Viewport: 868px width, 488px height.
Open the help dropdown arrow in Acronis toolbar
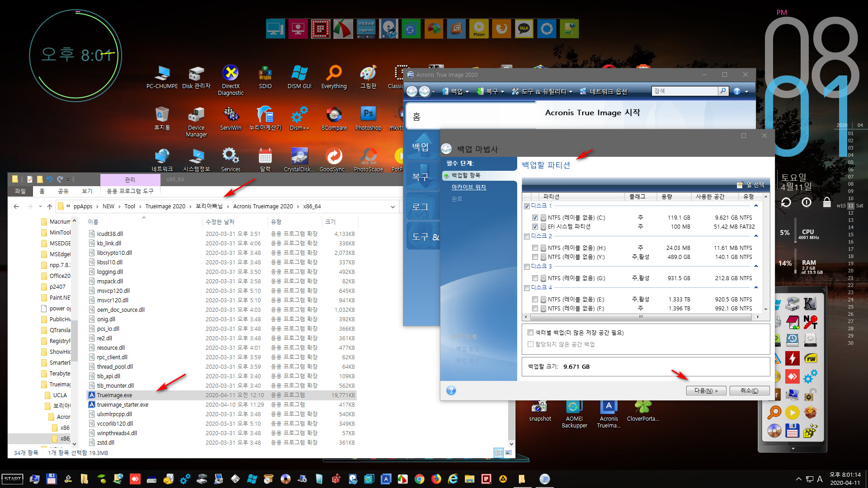coord(746,91)
